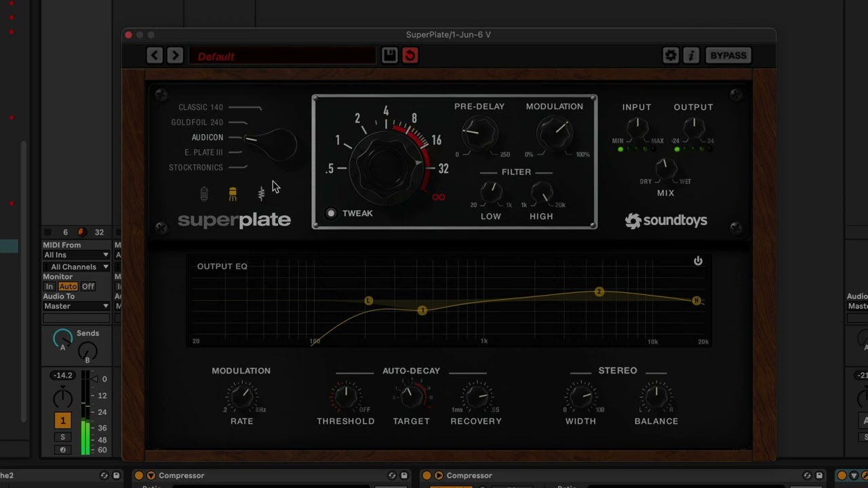Viewport: 868px width, 488px height.
Task: Select the Stocktronics plate model
Action: [196, 167]
